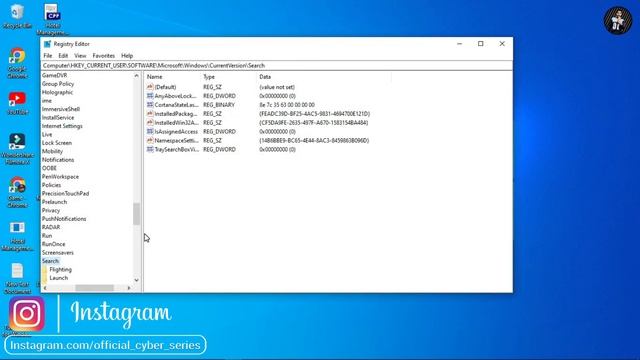The width and height of the screenshot is (640, 360).
Task: Open the Edit menu
Action: point(63,56)
